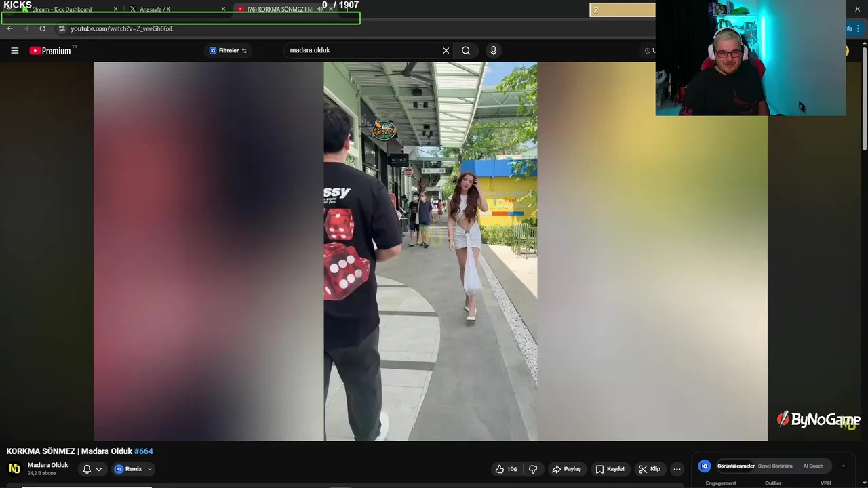The height and width of the screenshot is (488, 868).
Task: Open the Filtreler filter button
Action: (228, 50)
